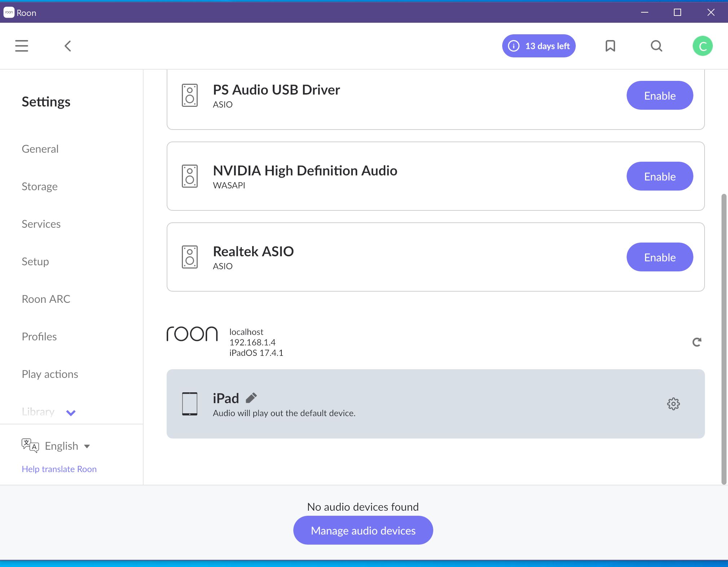Click the language translate icon
The width and height of the screenshot is (728, 567).
30,446
